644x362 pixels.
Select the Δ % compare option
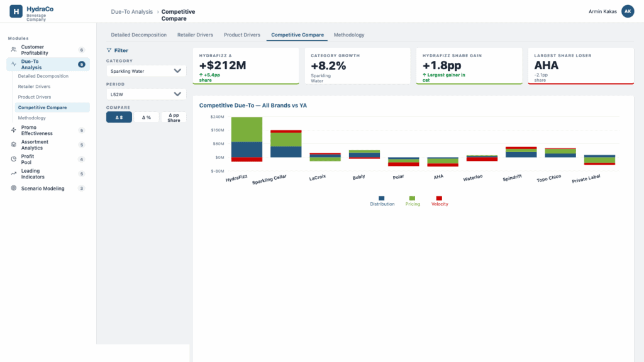point(146,118)
